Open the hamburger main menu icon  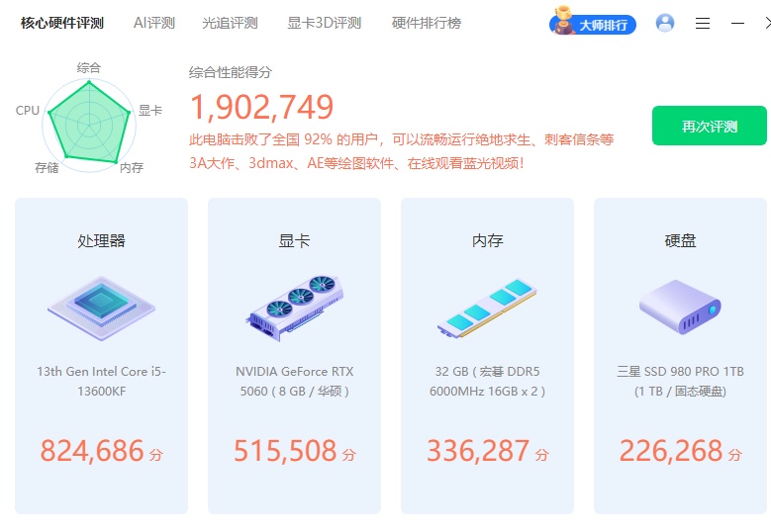tap(702, 23)
